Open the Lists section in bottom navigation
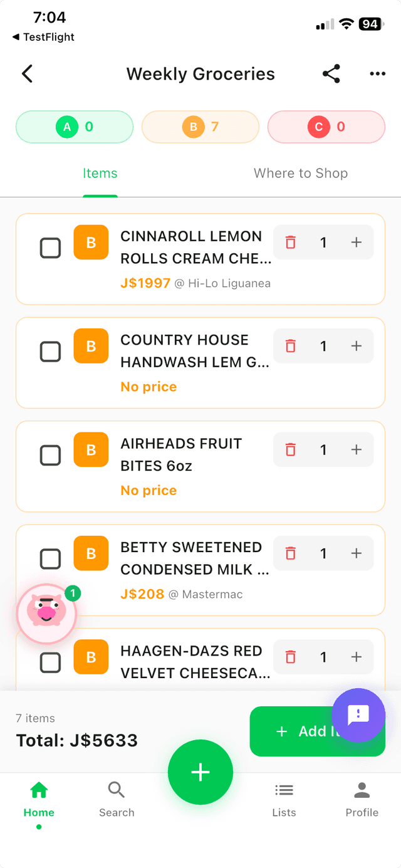The width and height of the screenshot is (401, 868). 284,798
